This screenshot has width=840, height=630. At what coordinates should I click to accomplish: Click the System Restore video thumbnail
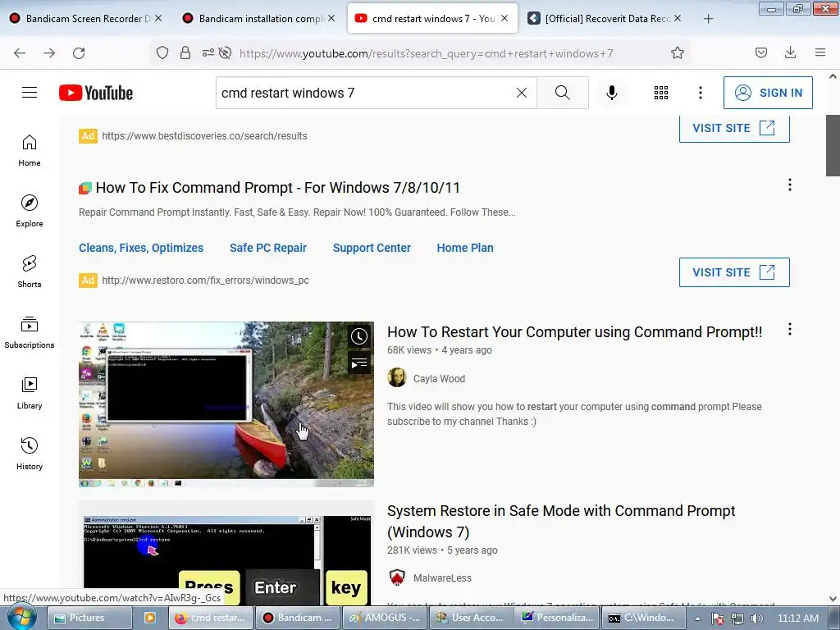(226, 554)
